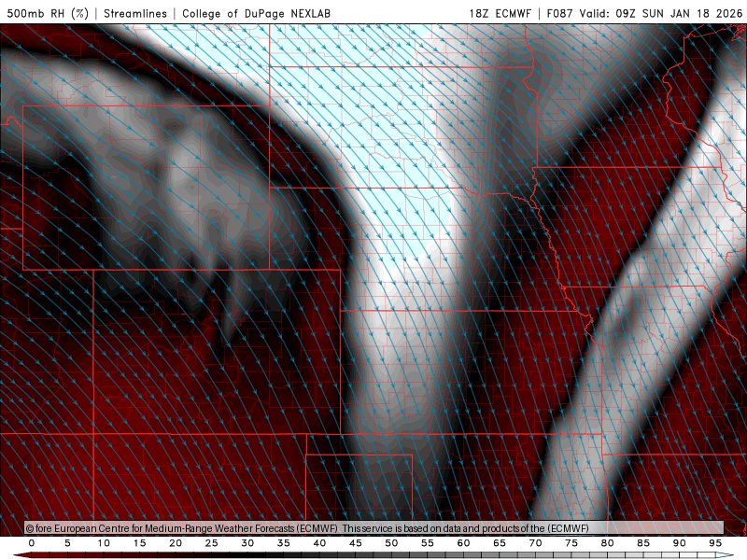Viewport: 747px width, 560px height.
Task: Select the '55' color scale label
Action: 428,543
